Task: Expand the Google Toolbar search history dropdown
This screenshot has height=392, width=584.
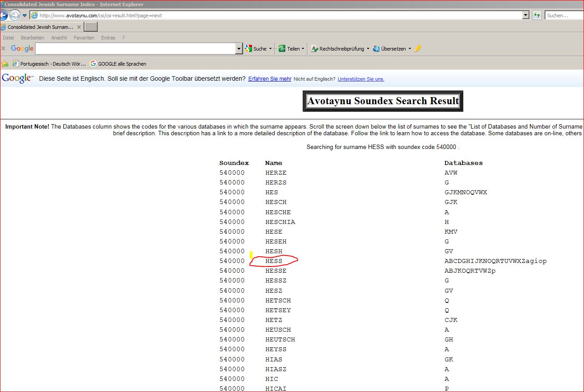Action: click(239, 48)
